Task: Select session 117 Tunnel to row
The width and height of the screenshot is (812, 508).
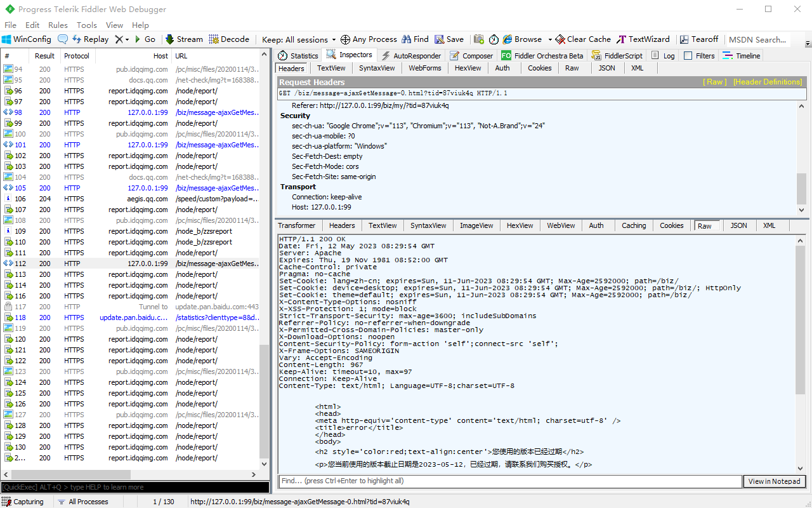Action: 130,307
